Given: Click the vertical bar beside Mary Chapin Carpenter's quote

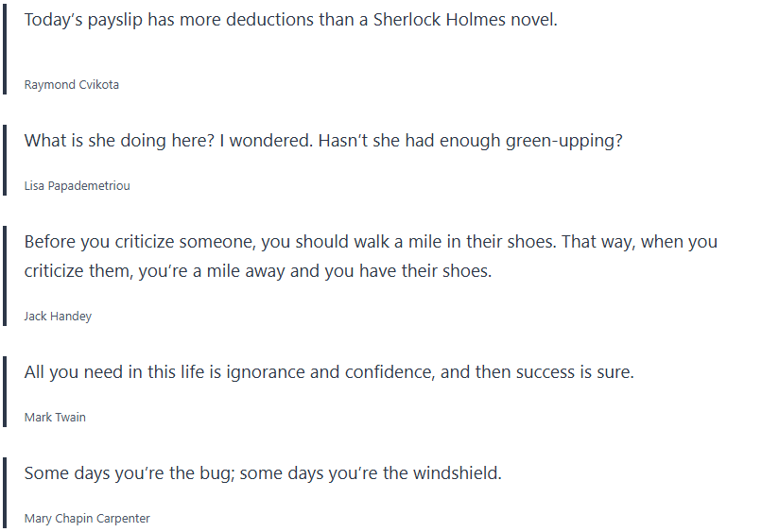Looking at the screenshot, I should pyautogui.click(x=5, y=491).
